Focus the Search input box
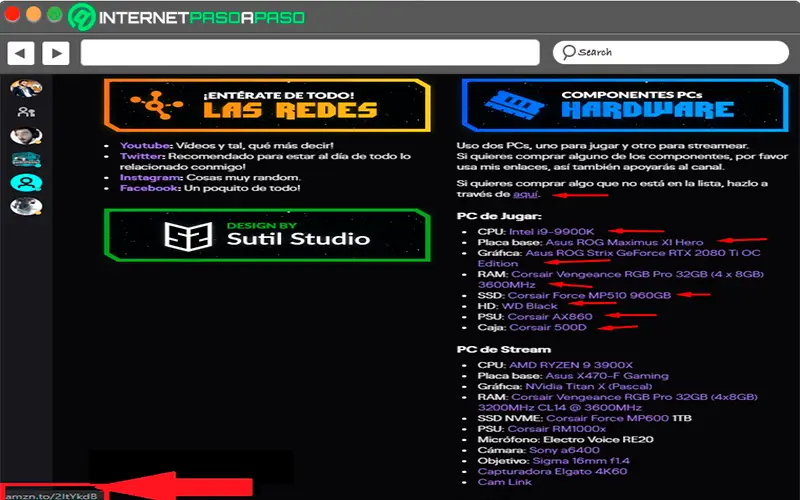The height and width of the screenshot is (500, 800). [670, 53]
